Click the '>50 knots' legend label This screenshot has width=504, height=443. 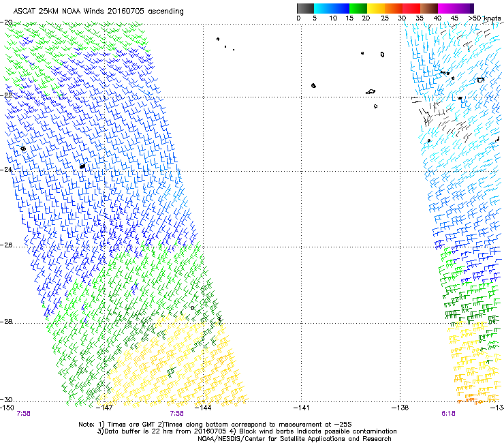pyautogui.click(x=484, y=18)
